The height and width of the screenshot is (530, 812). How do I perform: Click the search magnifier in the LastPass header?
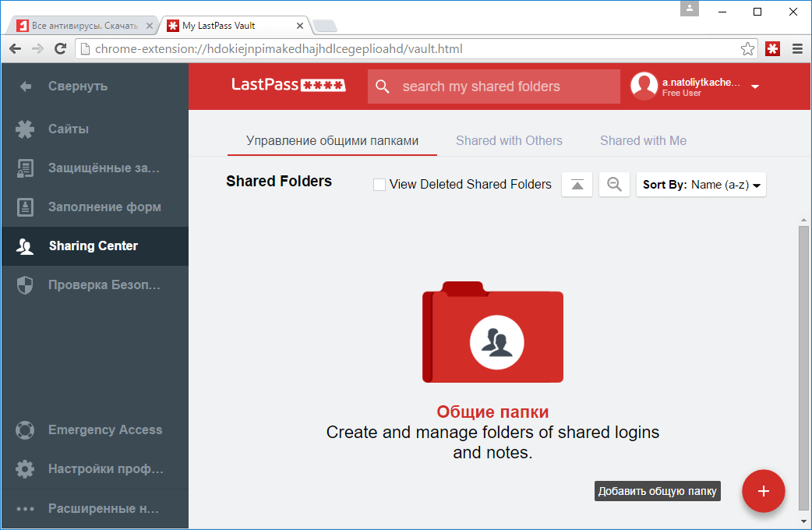click(x=383, y=86)
